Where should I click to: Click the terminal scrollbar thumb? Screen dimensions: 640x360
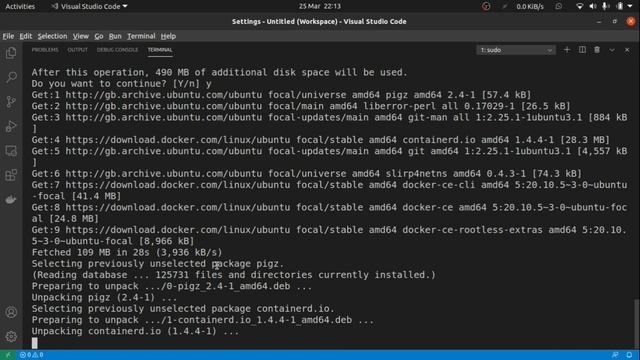pos(637,324)
